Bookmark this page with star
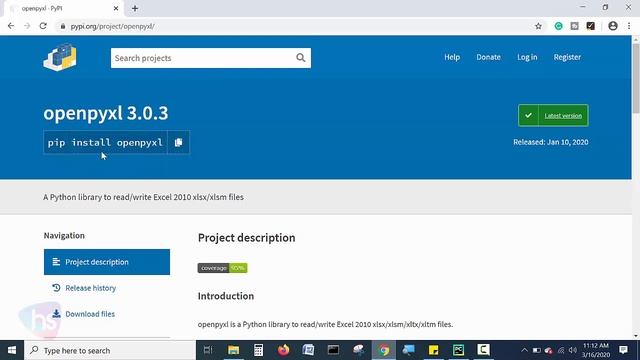This screenshot has width=640, height=360. [x=538, y=26]
